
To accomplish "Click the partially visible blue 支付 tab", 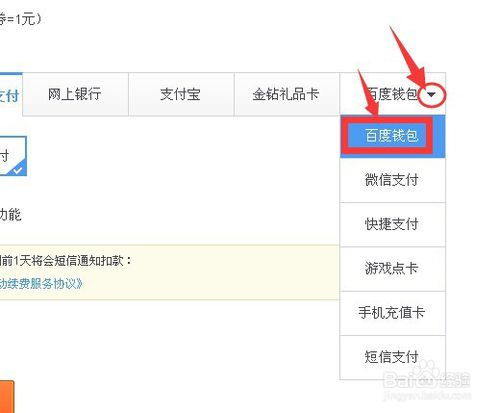I will click(11, 94).
